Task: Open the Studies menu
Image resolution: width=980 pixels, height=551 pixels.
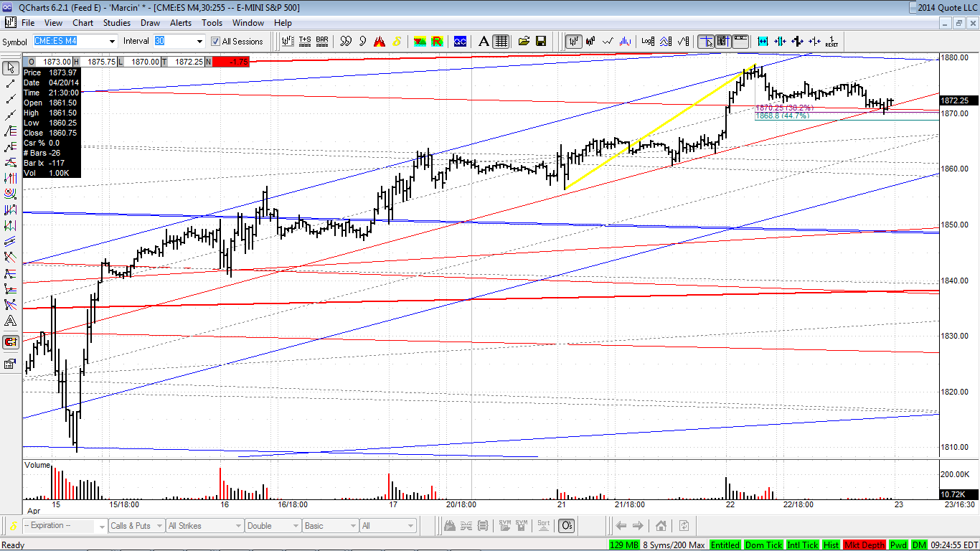Action: [117, 23]
